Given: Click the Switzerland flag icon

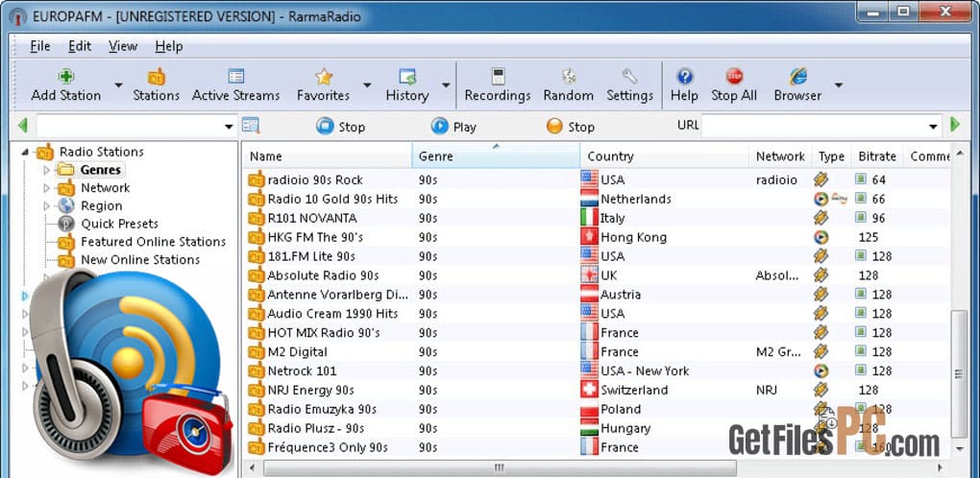Looking at the screenshot, I should (589, 390).
